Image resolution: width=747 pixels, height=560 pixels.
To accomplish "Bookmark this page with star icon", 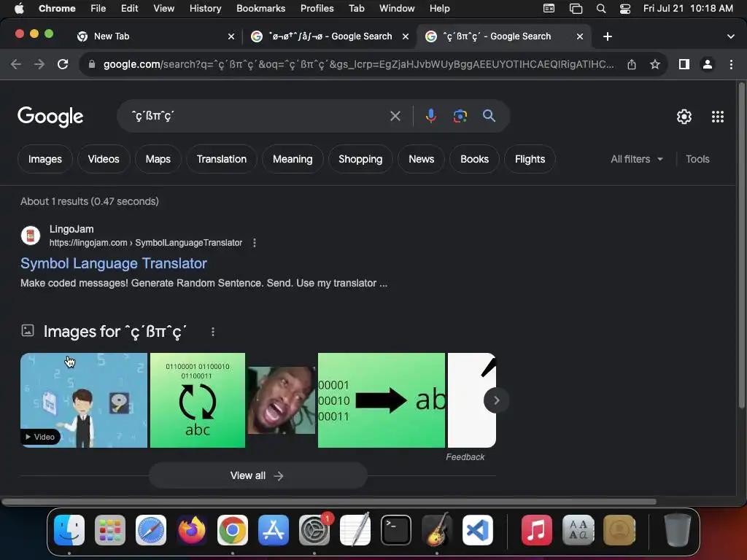I will point(655,64).
